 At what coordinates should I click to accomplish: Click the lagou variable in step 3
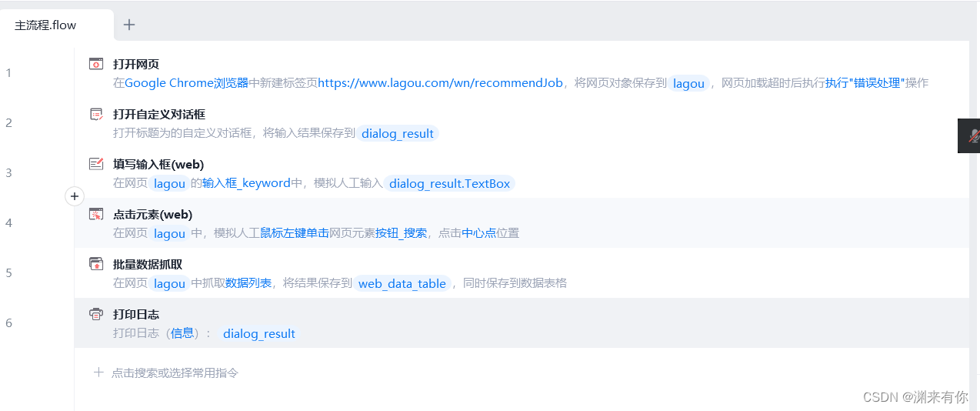(x=169, y=183)
